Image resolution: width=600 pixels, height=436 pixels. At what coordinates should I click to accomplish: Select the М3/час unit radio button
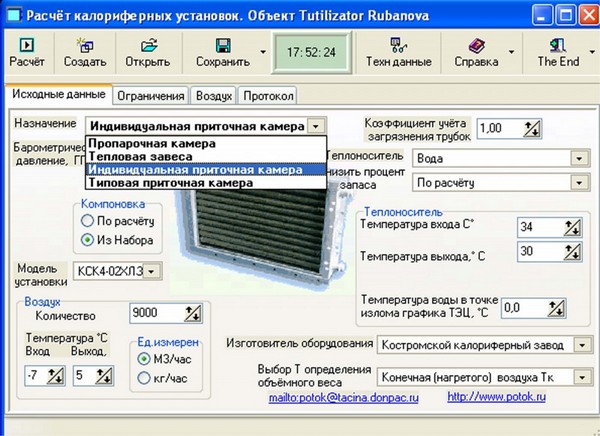(x=144, y=359)
